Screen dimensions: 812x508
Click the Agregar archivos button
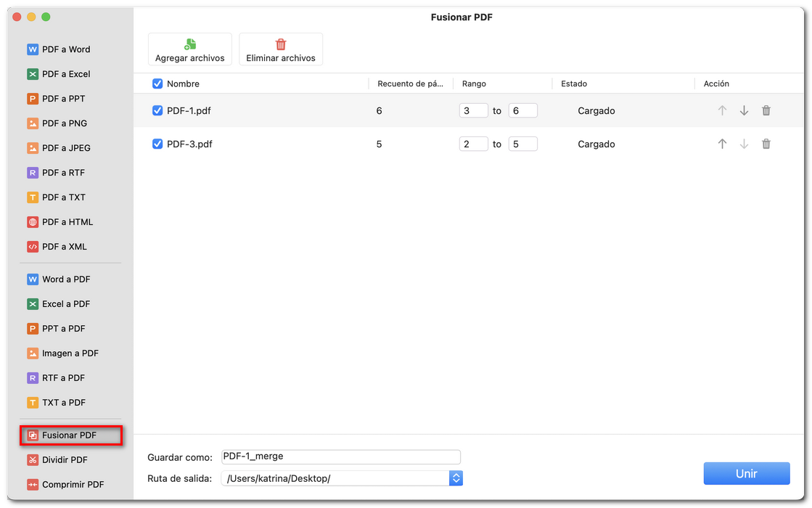point(189,49)
